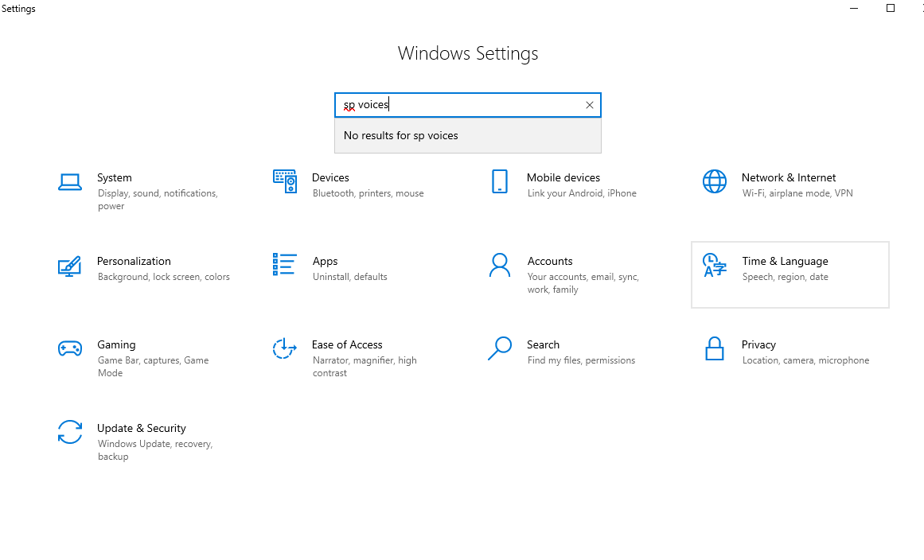Click 'Game Bar, captures, Game Mode' text
The width and height of the screenshot is (924, 560).
click(x=153, y=367)
